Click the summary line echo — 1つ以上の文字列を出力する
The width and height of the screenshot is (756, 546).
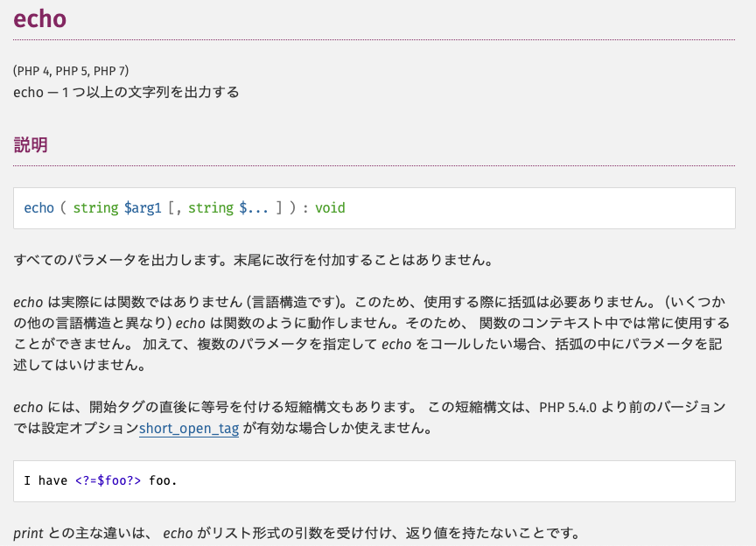(126, 92)
